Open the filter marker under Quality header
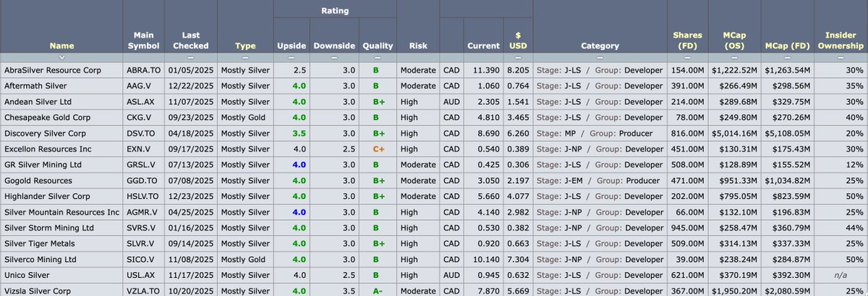The width and height of the screenshot is (868, 296). click(x=378, y=56)
